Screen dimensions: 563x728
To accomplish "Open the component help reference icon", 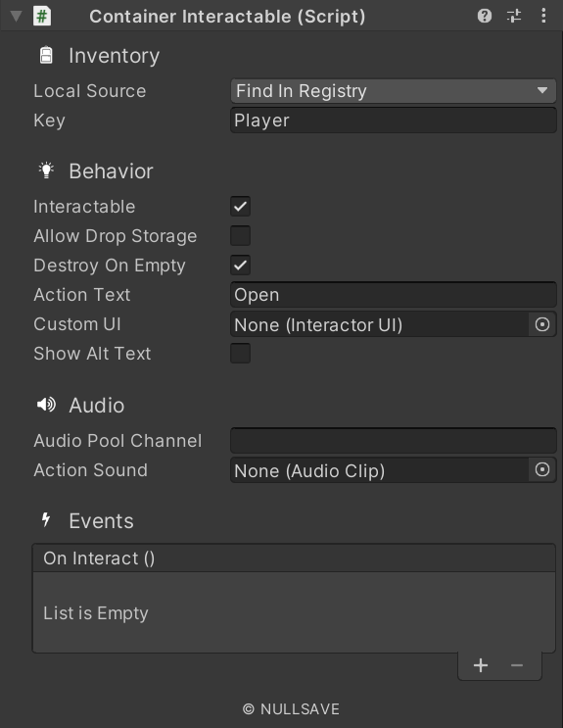I will click(484, 17).
